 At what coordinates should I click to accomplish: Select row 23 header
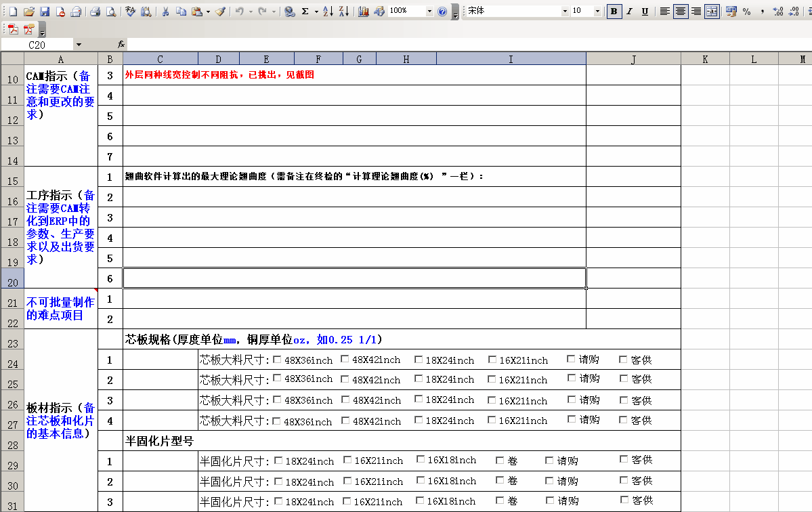point(12,339)
